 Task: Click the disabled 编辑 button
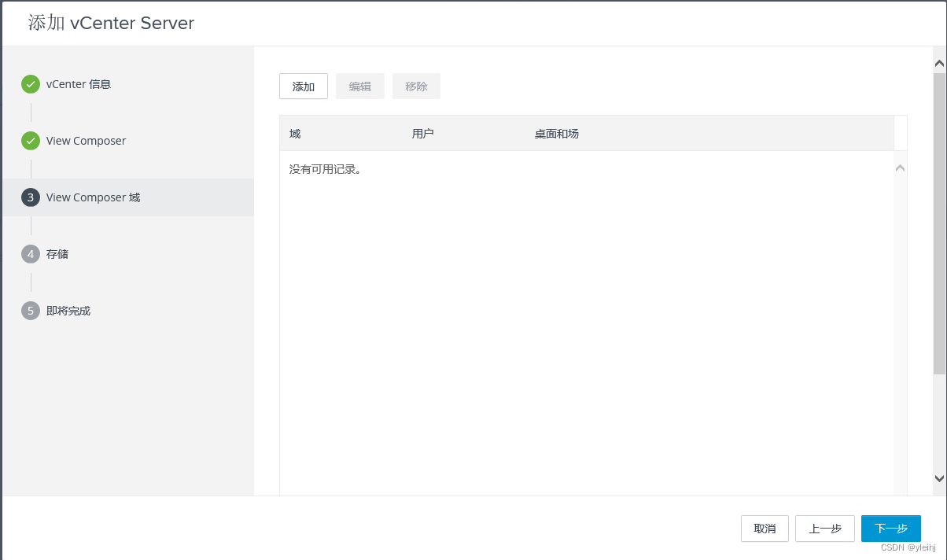tap(360, 87)
